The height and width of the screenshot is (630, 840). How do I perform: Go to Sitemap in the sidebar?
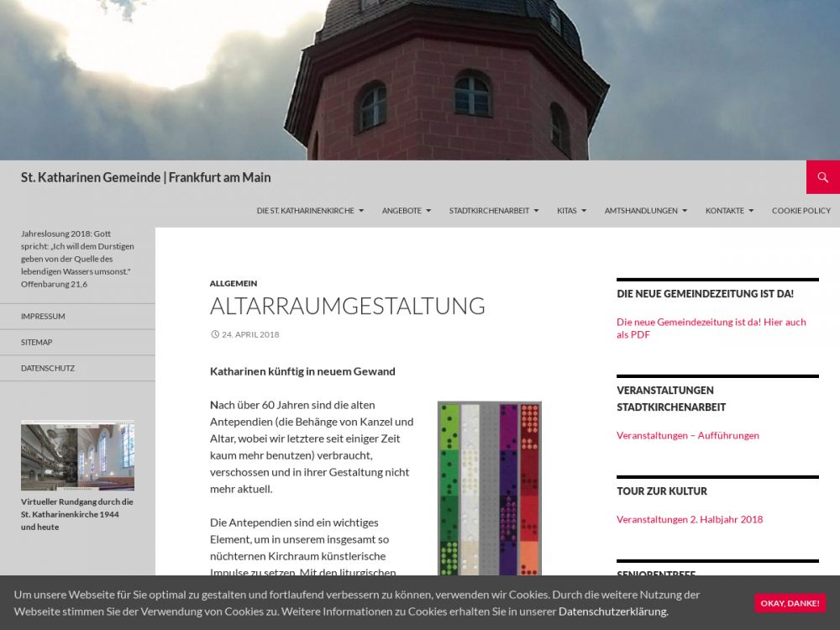tap(37, 343)
